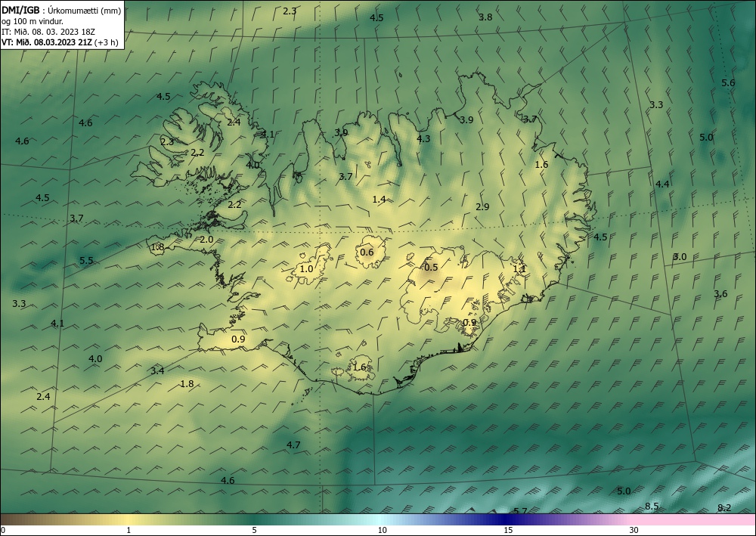
Task: Click the 5.5 value label
Action: coord(86,261)
